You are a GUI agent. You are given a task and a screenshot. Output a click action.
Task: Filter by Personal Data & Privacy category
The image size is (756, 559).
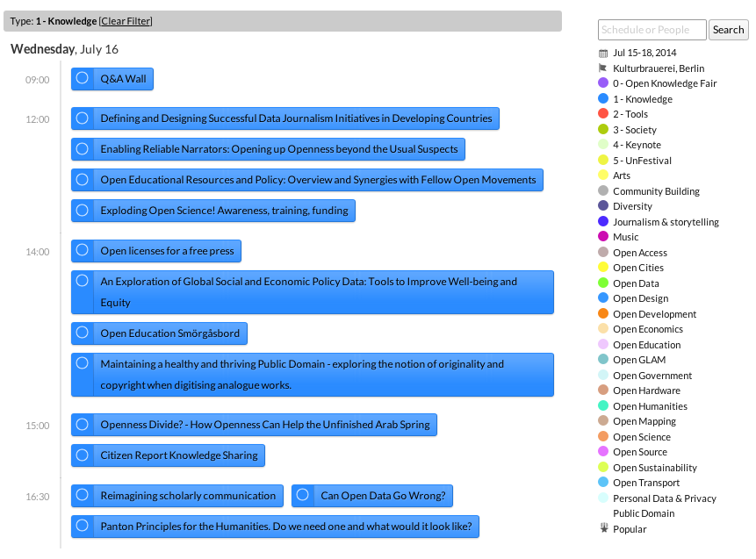click(x=665, y=498)
